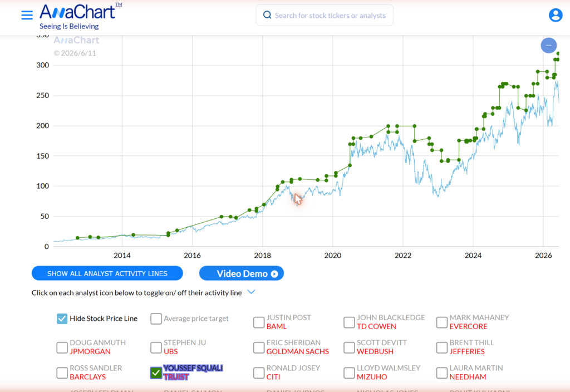Click the blue zoom-out minus button

[x=548, y=46]
